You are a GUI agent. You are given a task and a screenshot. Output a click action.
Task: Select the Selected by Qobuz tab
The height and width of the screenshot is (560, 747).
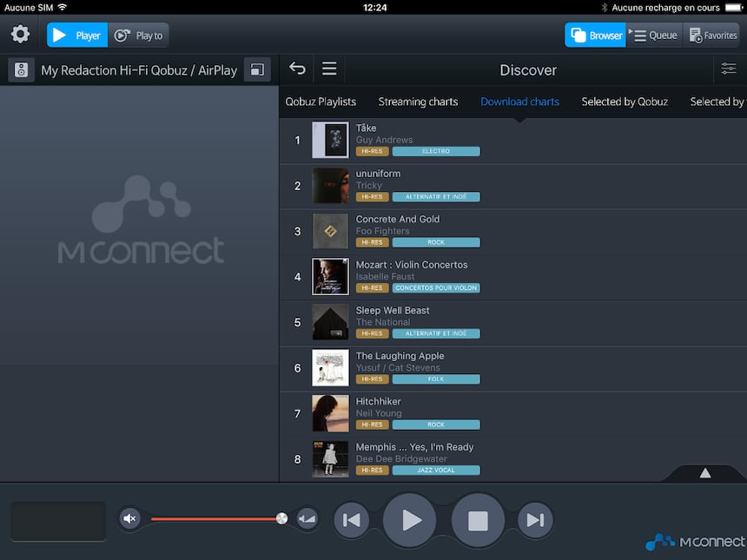click(x=625, y=102)
